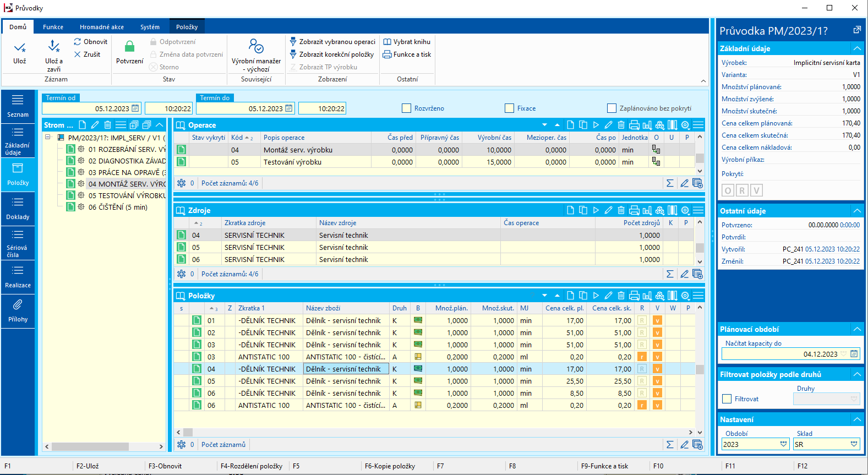This screenshot has width=868, height=475.
Task: Click the print icon in the Operace header
Action: (634, 125)
